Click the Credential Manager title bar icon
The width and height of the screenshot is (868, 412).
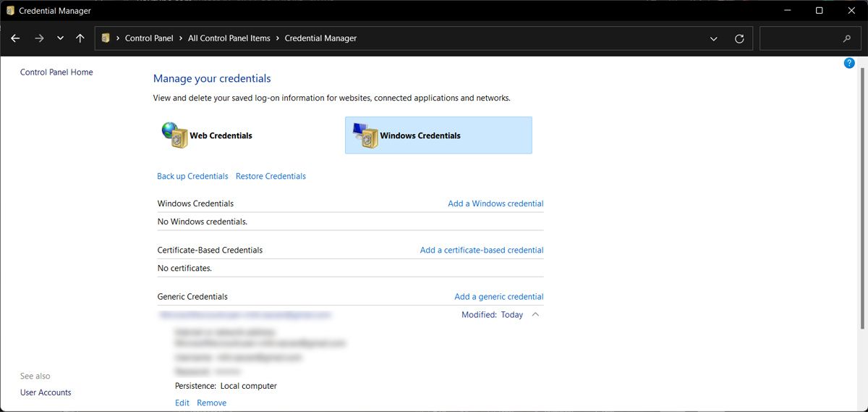coord(10,11)
